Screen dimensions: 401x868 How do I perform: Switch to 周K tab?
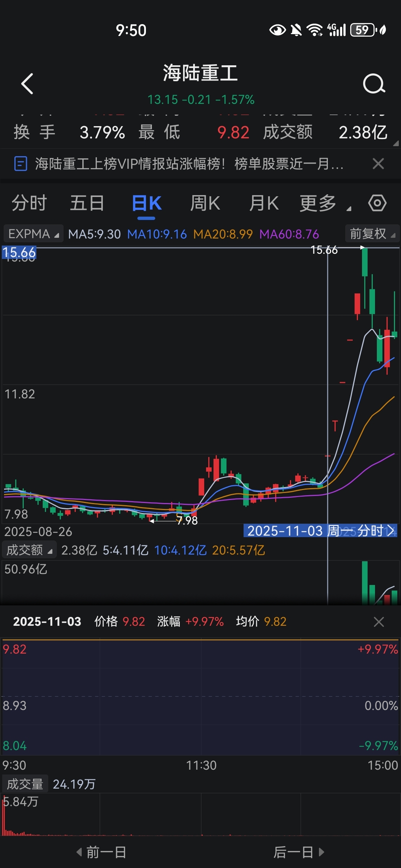tap(205, 203)
